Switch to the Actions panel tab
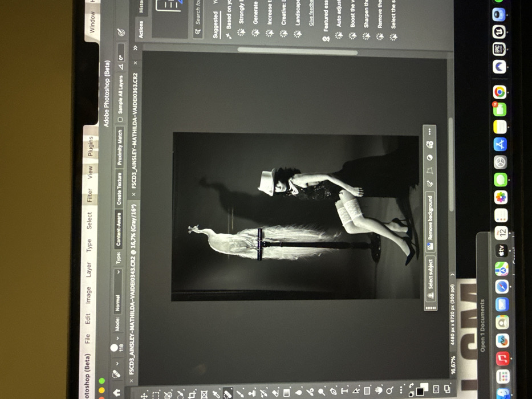 click(141, 29)
